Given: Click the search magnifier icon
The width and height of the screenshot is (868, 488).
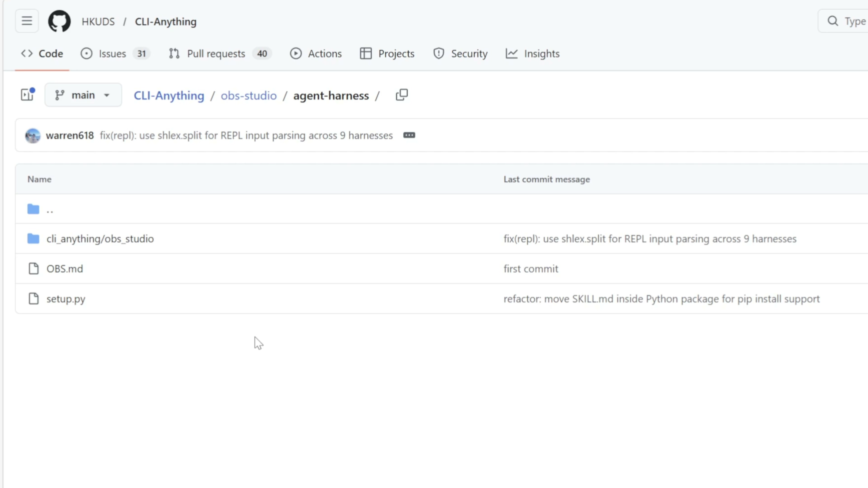Looking at the screenshot, I should (x=833, y=21).
